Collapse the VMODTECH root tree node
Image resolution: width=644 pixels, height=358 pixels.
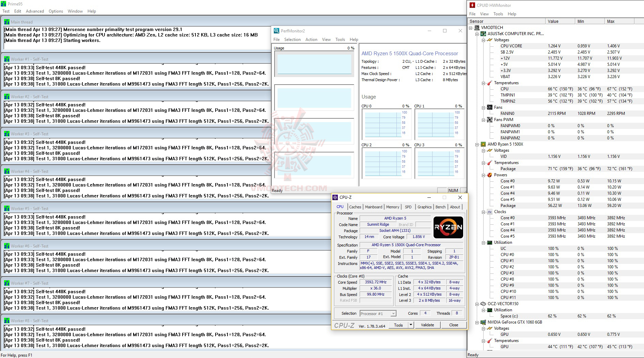(471, 28)
